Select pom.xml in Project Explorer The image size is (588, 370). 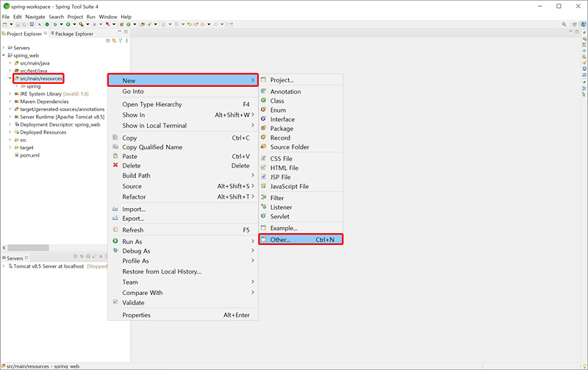[29, 155]
